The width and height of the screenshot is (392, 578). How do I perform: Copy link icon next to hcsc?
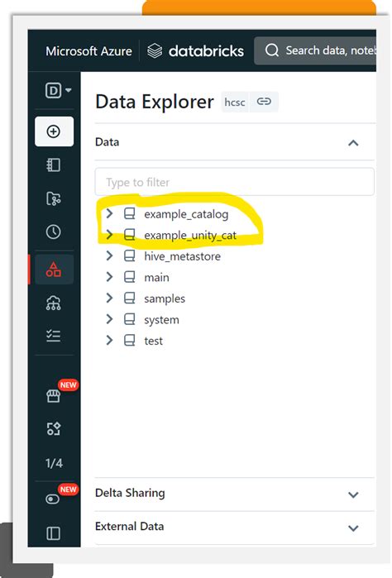tap(264, 102)
